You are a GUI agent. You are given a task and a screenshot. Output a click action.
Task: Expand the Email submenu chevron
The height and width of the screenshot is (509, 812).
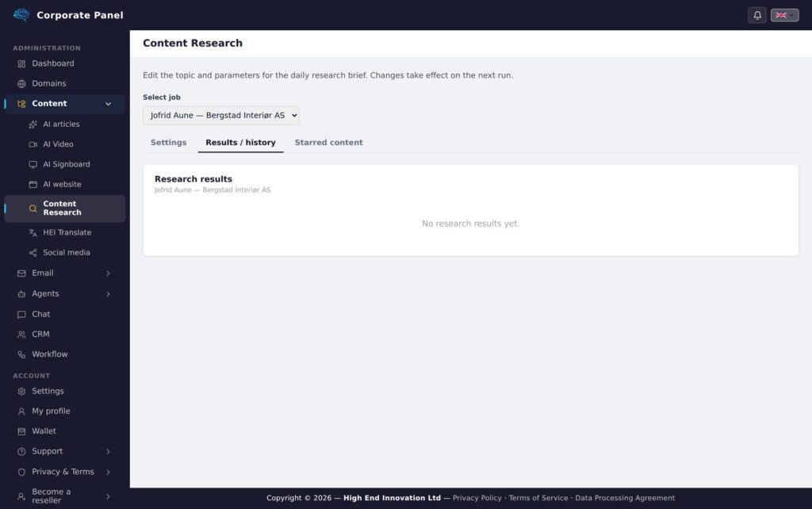pos(108,274)
